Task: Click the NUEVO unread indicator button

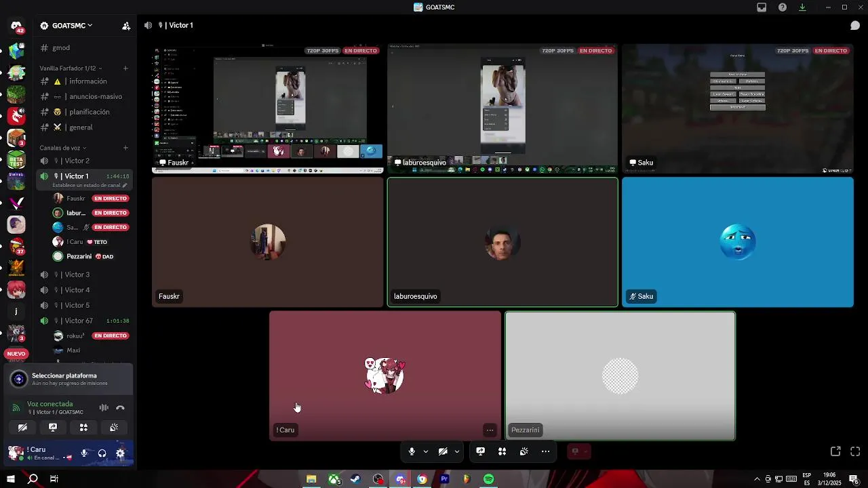Action: [16, 354]
